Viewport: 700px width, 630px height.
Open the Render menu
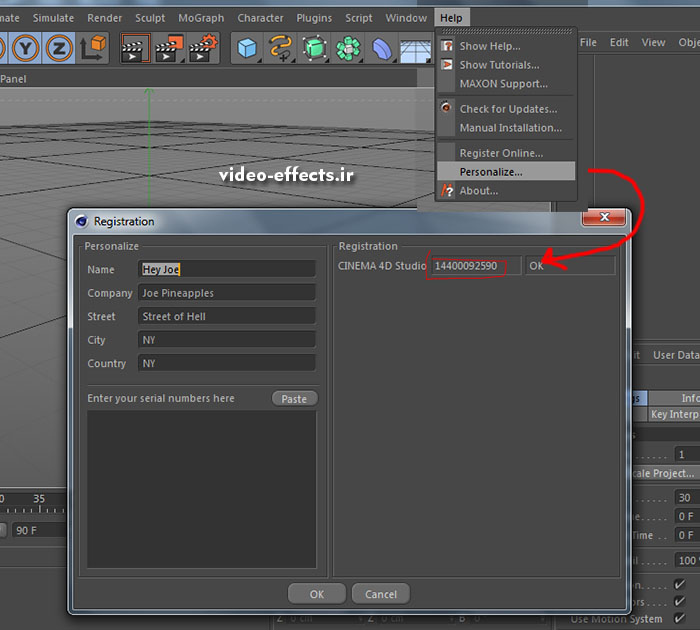(104, 18)
